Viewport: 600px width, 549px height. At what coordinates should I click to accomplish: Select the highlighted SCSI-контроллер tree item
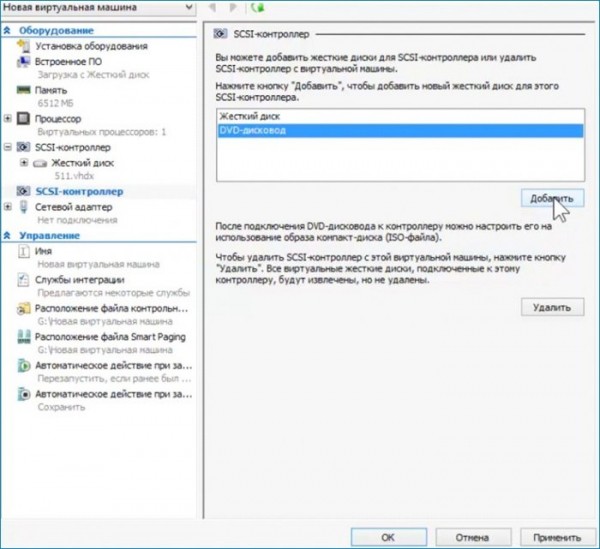[79, 191]
